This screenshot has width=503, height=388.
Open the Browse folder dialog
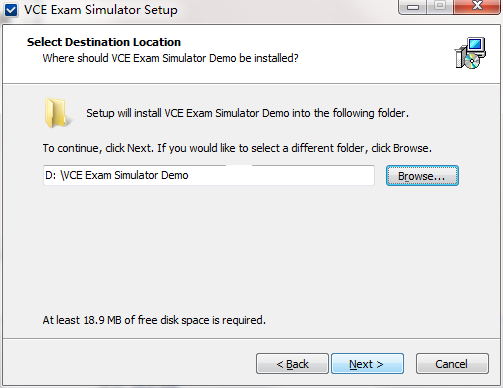(422, 176)
